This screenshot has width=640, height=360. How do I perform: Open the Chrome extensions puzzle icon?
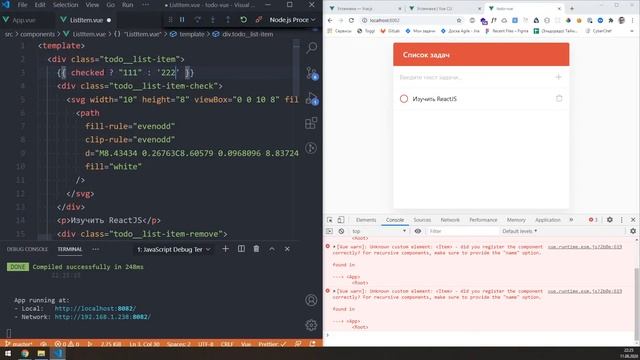coord(611,20)
